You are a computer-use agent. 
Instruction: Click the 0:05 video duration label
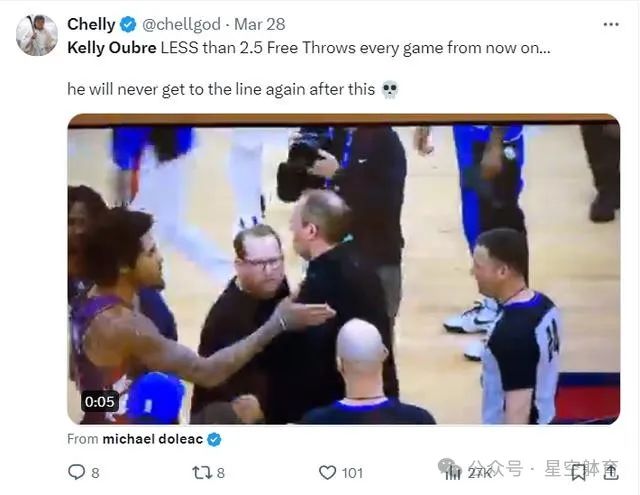tap(100, 402)
